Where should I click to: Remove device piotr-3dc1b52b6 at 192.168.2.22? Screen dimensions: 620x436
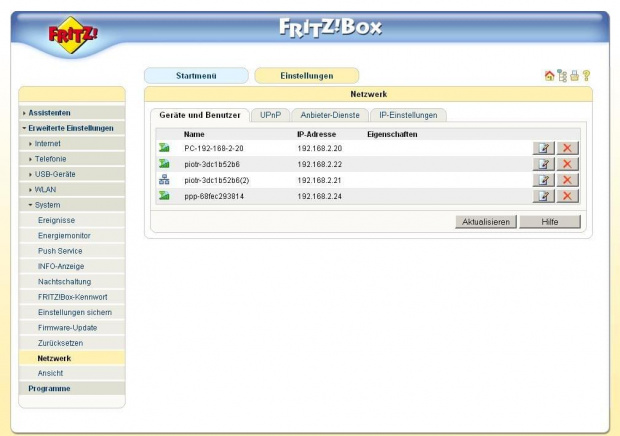coord(567,164)
